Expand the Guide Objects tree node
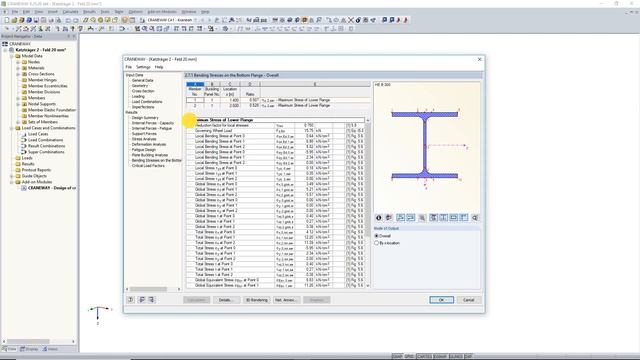The width and height of the screenshot is (640, 360). point(12,176)
